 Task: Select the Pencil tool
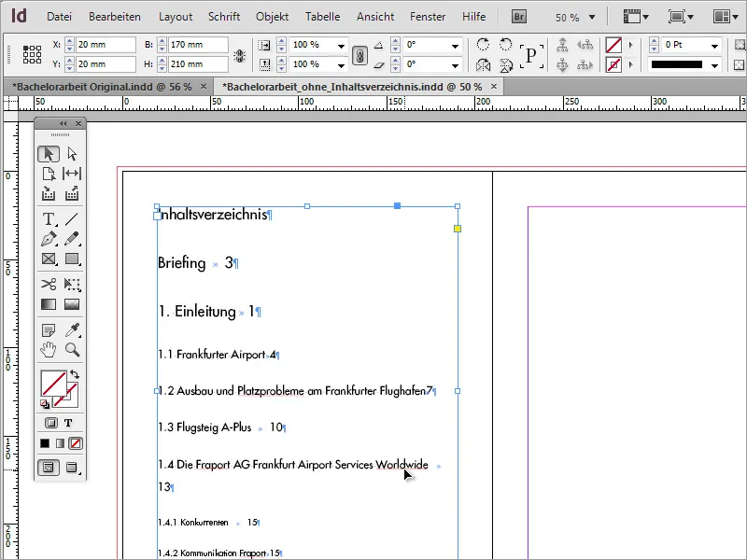point(72,239)
